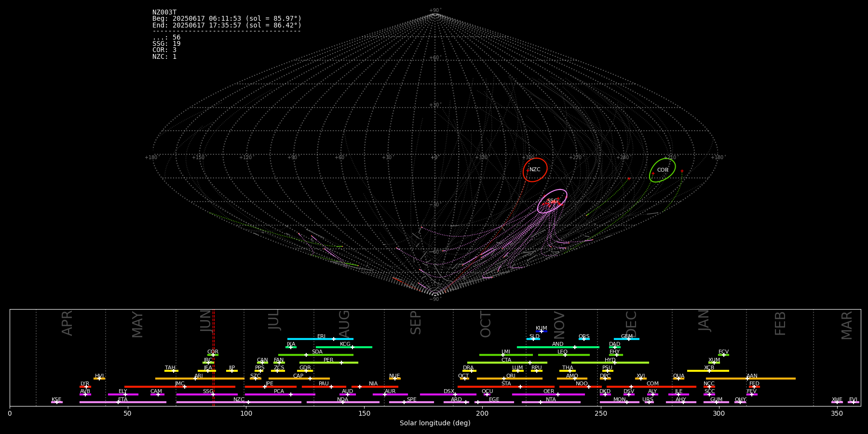Click the +330 longitude label on sky map
This screenshot has height=434, width=868.
point(481,157)
